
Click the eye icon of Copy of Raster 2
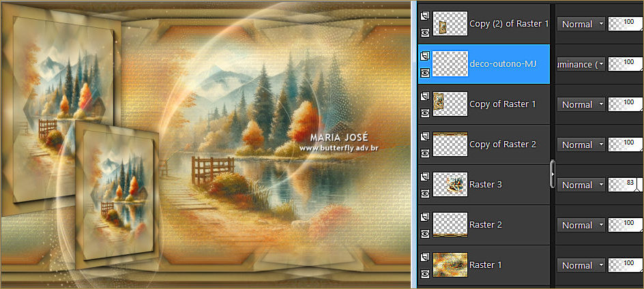pos(425,153)
